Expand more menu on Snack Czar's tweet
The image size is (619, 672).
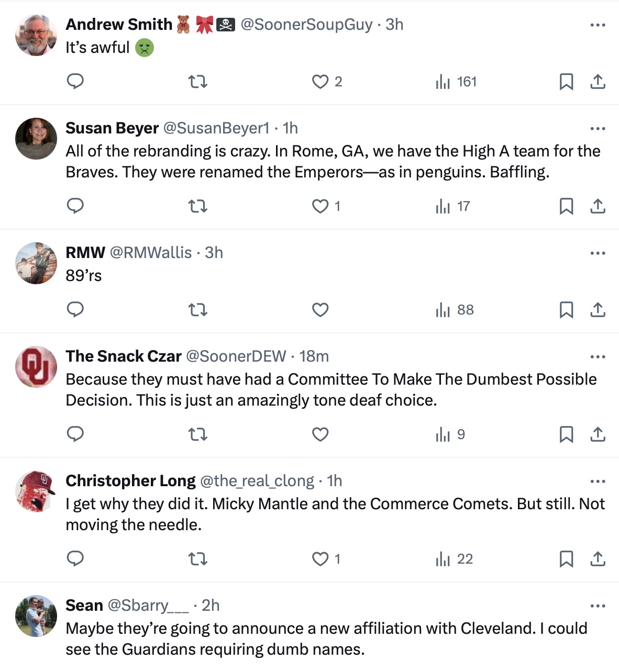point(598,357)
